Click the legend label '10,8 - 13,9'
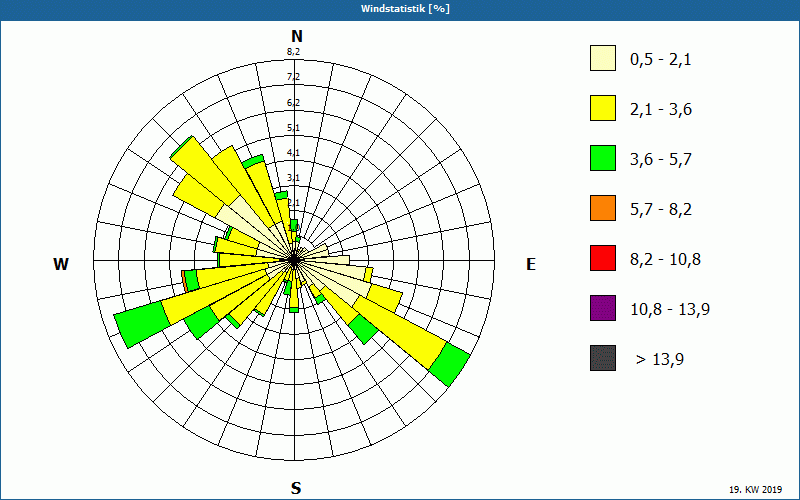This screenshot has height=500, width=800. (x=670, y=310)
